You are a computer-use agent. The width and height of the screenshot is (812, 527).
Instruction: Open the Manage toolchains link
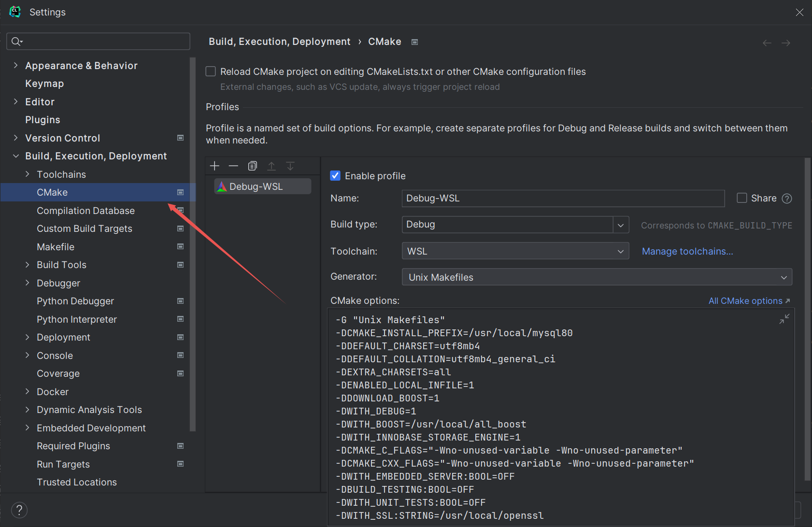687,251
